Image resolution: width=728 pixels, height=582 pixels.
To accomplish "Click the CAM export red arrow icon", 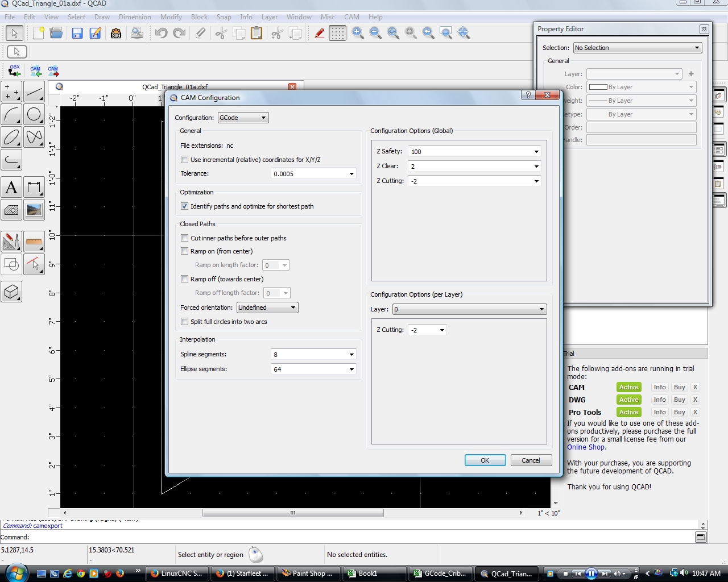I will pos(53,70).
